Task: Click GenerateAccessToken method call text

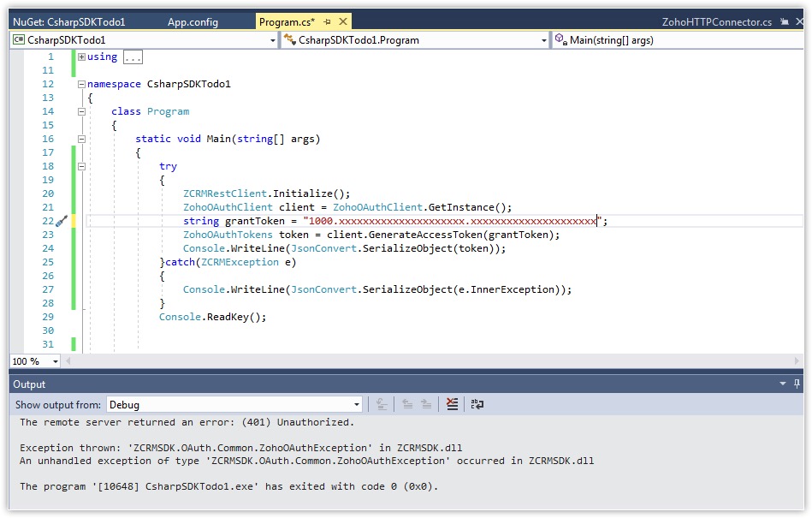Action: coord(425,235)
